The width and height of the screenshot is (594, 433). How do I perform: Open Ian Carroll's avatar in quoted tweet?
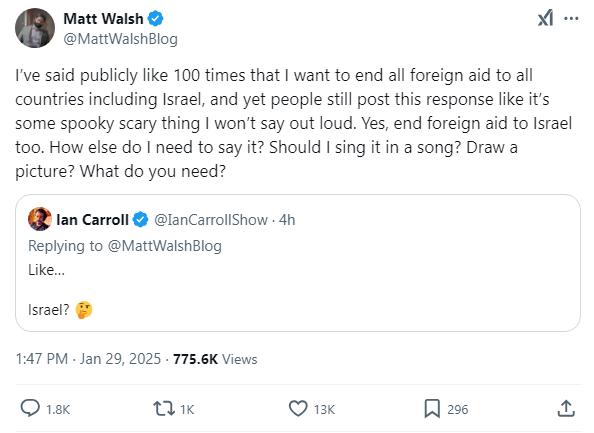click(40, 219)
